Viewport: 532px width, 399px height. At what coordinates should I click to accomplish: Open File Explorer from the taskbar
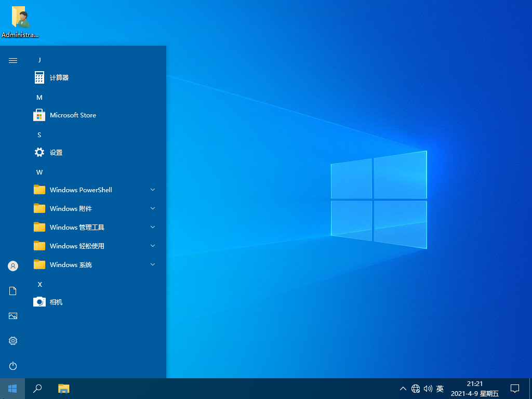pos(63,388)
